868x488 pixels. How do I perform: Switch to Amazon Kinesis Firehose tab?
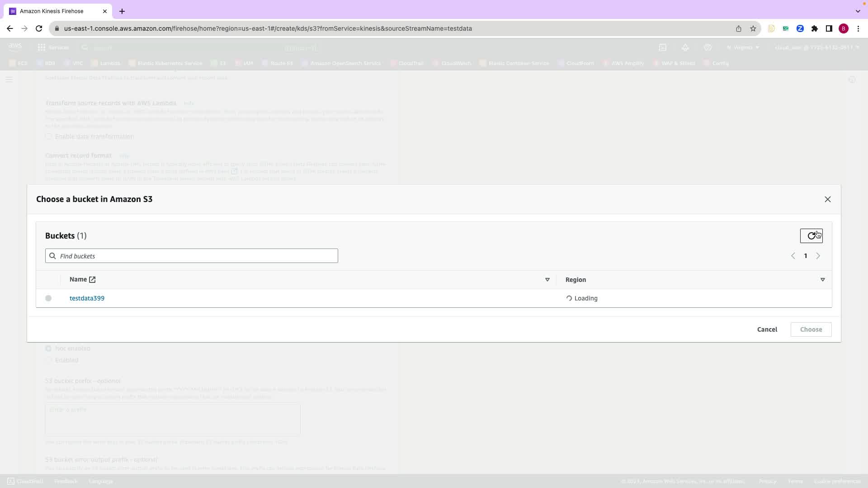click(x=52, y=11)
